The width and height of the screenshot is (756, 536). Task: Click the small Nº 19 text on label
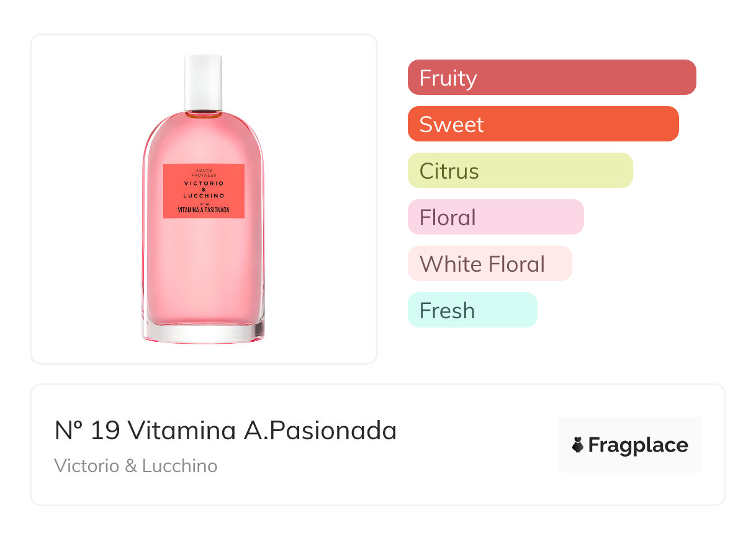click(204, 203)
